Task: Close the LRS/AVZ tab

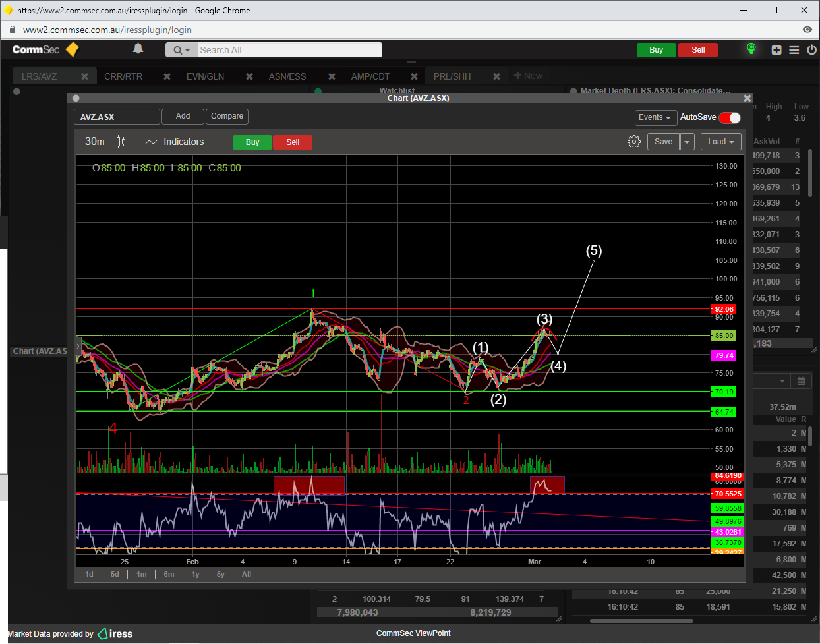Action: pyautogui.click(x=84, y=76)
